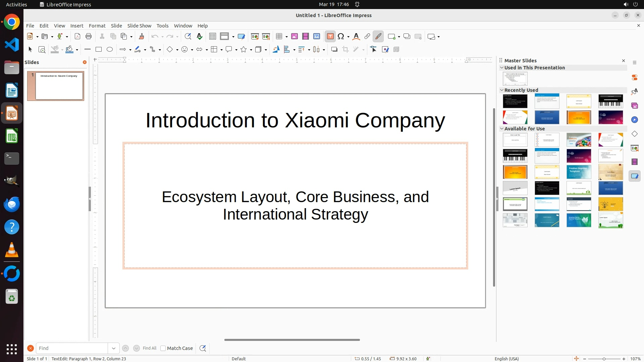Click the Insert Special Character icon
644x362 pixels.
click(341, 37)
